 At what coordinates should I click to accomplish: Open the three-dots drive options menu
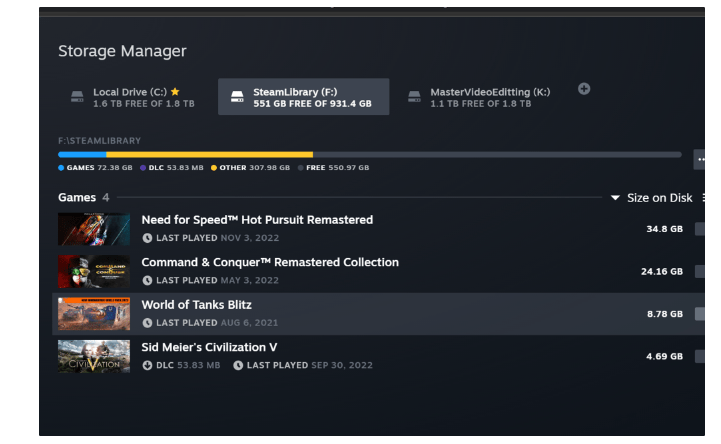tap(699, 159)
